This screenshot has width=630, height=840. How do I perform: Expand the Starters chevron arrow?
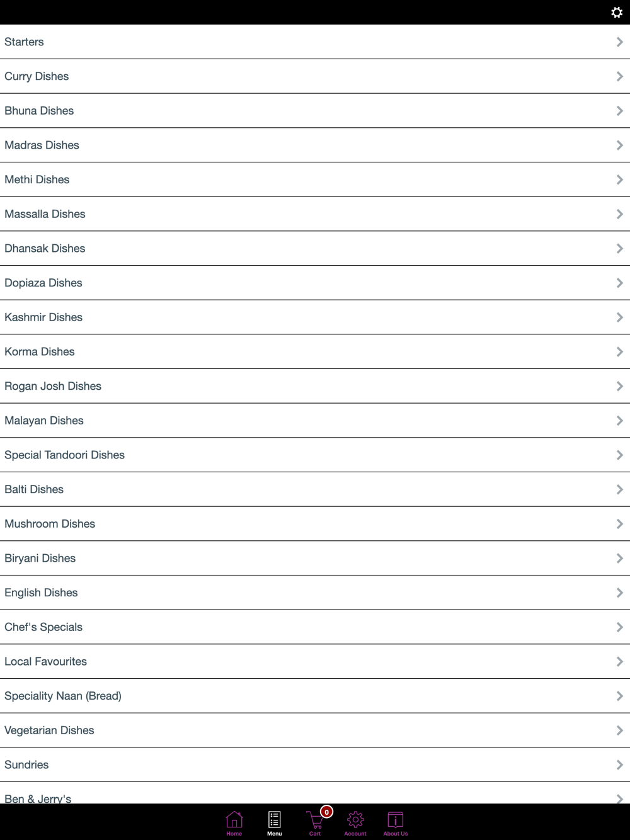click(620, 42)
